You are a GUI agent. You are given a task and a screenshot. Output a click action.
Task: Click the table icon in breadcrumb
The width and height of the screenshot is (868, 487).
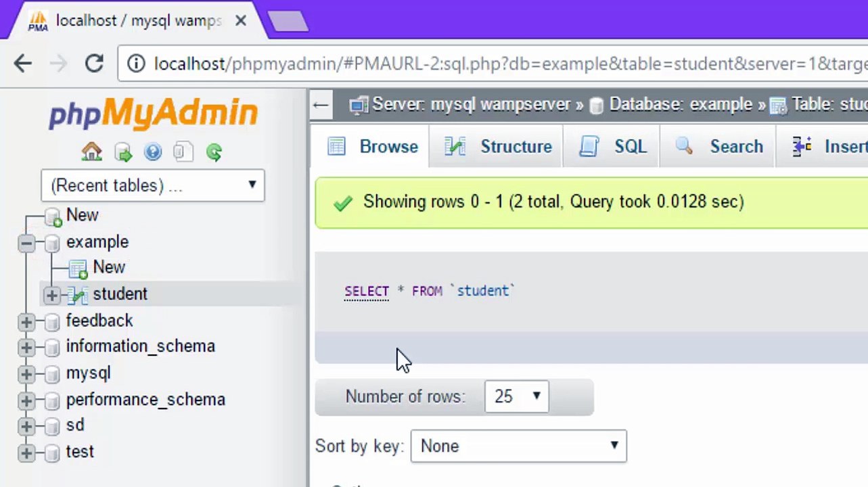[x=779, y=106]
